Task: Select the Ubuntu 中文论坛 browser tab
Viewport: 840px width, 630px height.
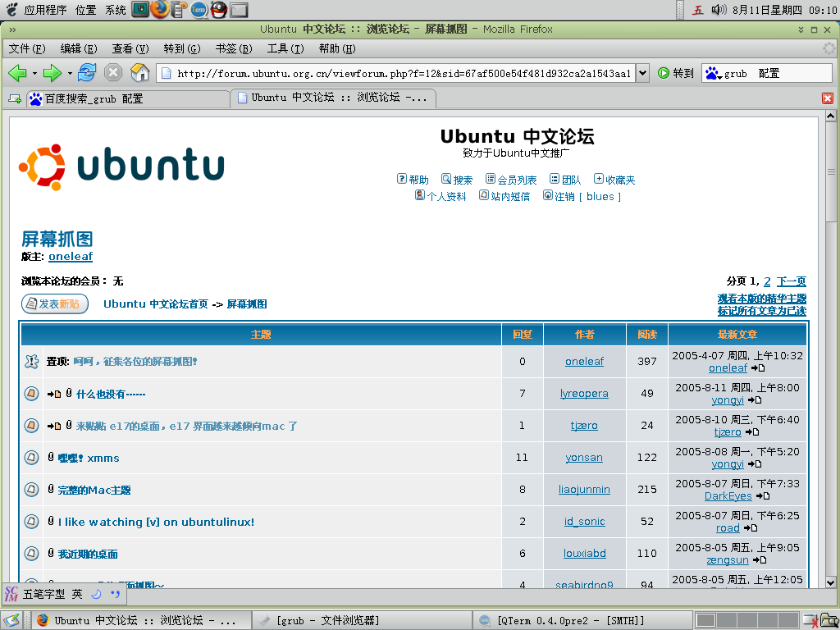Action: (333, 98)
